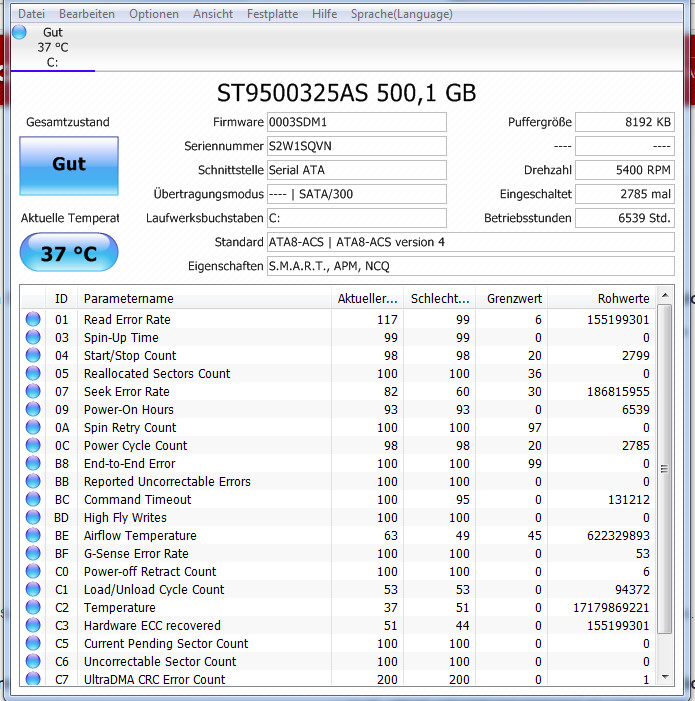695x701 pixels.
Task: Click status orb for Power-off Retract Count
Action: [x=33, y=571]
